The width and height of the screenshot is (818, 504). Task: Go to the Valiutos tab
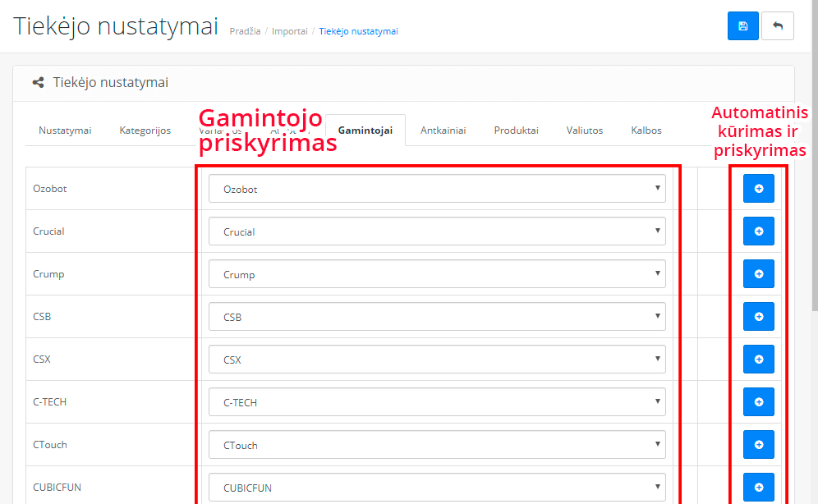coord(584,131)
